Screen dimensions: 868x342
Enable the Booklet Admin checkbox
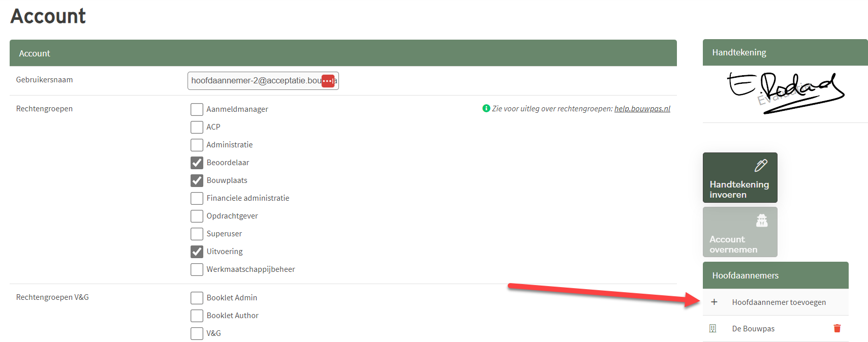[x=197, y=298]
